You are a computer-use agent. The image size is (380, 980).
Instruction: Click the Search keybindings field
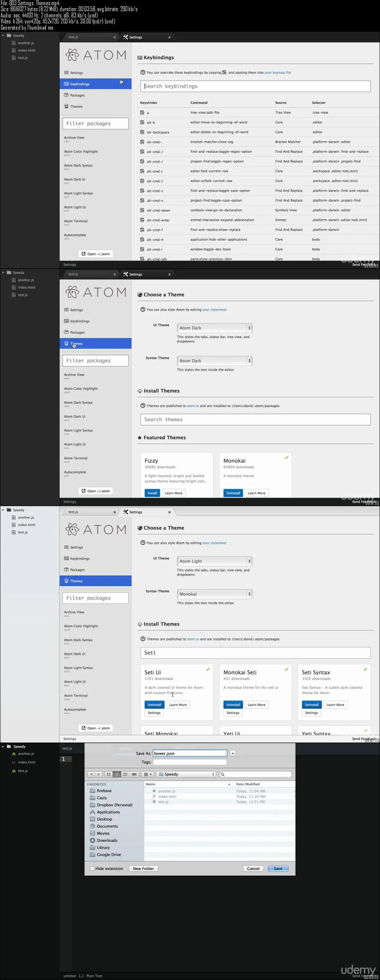click(255, 86)
